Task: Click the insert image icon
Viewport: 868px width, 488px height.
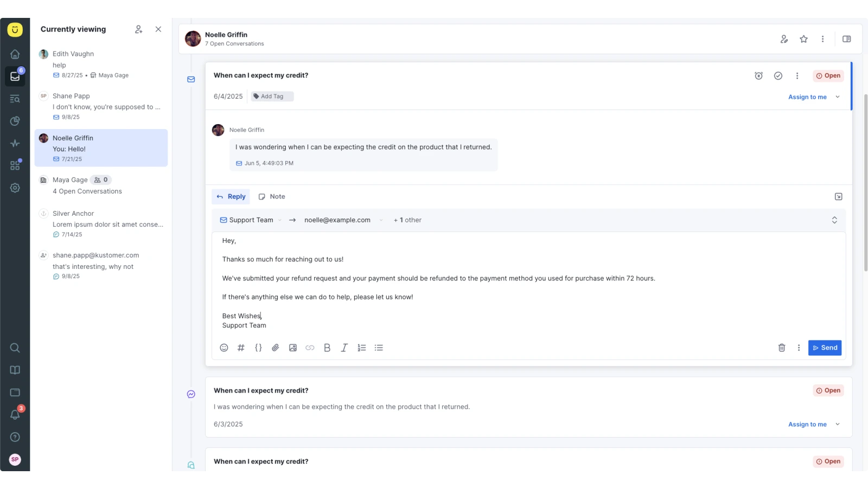Action: click(x=293, y=348)
